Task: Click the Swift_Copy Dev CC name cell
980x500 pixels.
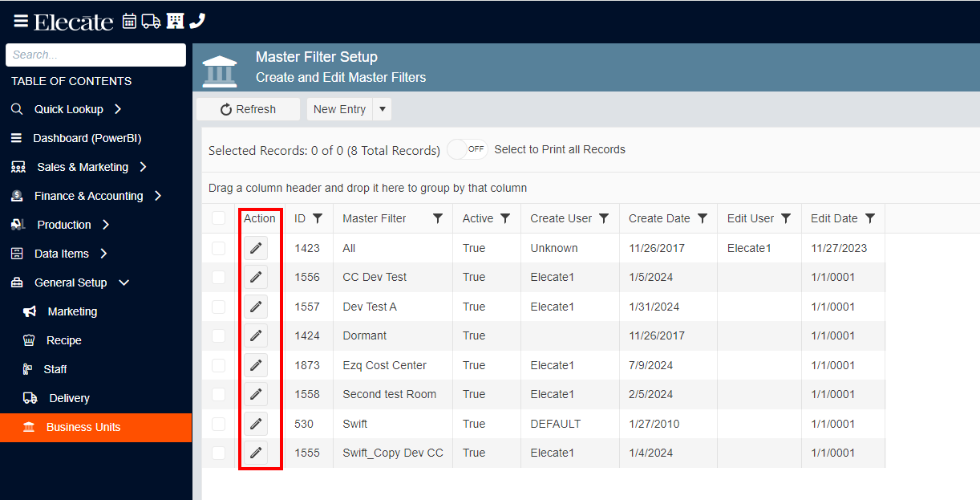Action: pos(393,453)
